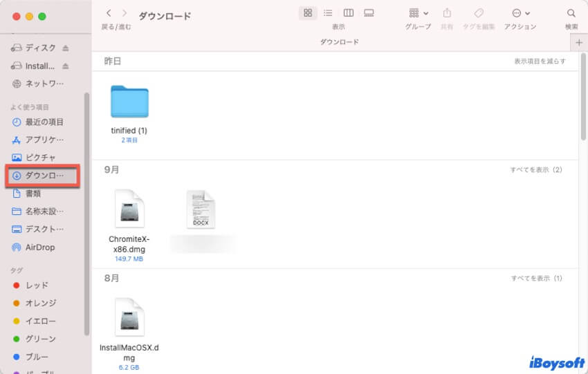The height and width of the screenshot is (374, 588).
Task: Click the edit tags icon
Action: [479, 13]
